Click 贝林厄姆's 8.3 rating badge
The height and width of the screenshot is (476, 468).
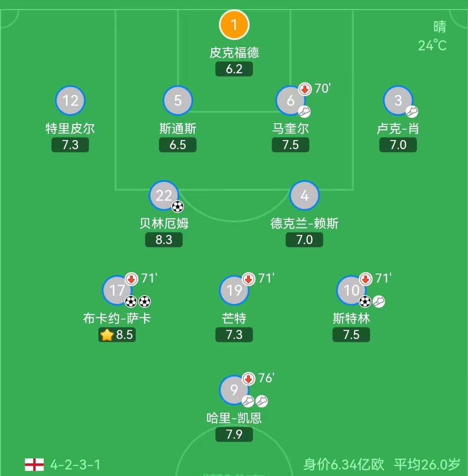tap(164, 240)
